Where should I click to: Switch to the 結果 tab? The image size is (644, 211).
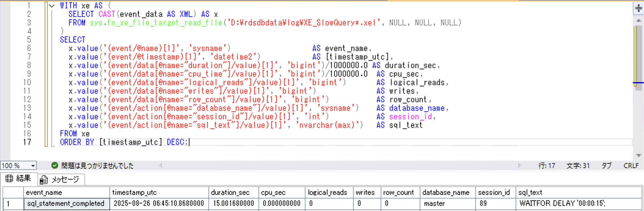point(19,179)
